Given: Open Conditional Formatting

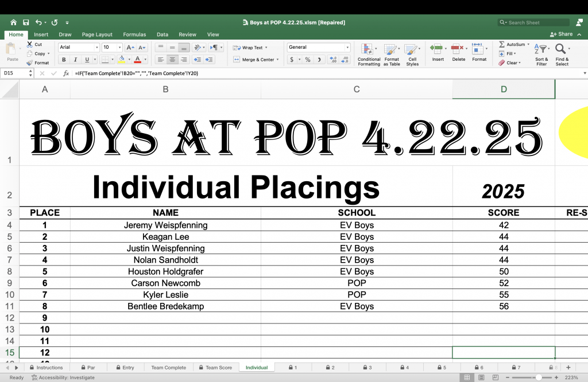Looking at the screenshot, I should click(x=369, y=54).
